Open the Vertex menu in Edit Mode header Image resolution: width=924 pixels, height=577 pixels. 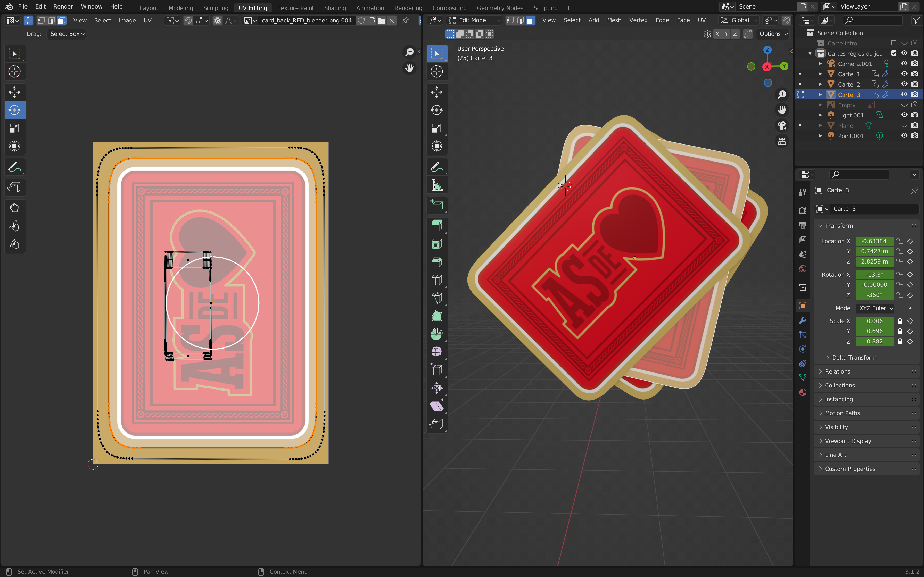point(638,20)
